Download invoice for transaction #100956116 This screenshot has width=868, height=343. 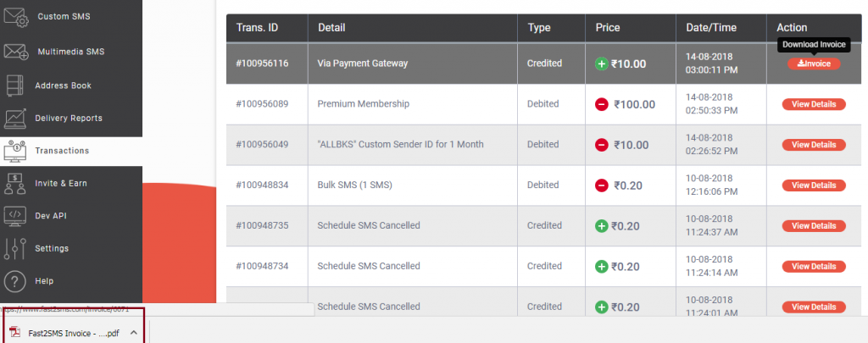coord(814,64)
